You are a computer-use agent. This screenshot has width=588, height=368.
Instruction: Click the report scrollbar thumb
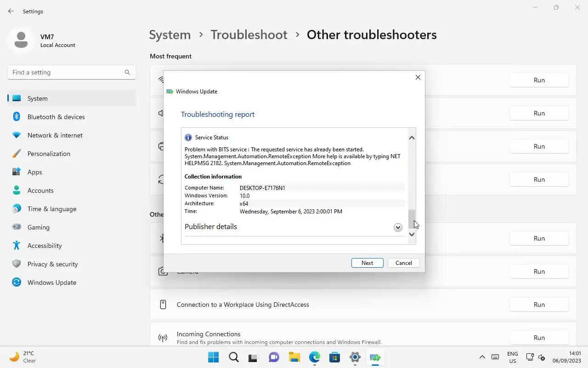pyautogui.click(x=412, y=219)
